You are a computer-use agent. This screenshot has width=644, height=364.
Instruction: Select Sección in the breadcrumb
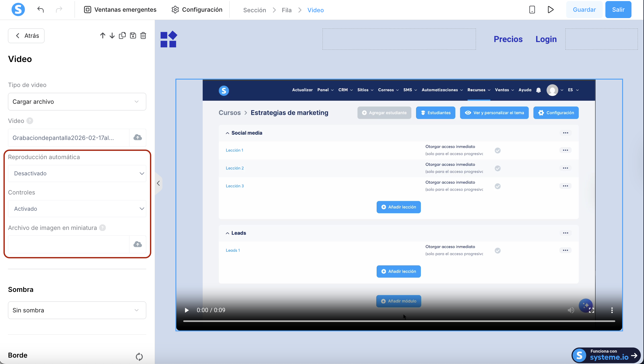[254, 10]
